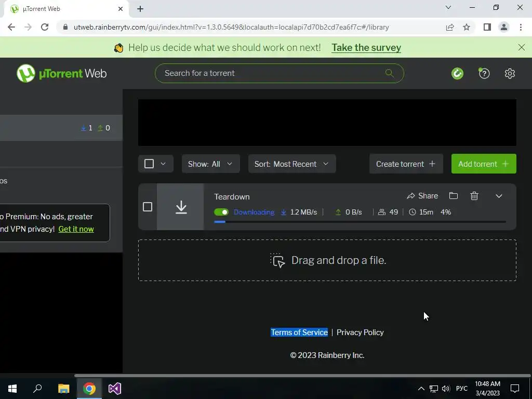Click the share page icon in address bar

point(450,27)
